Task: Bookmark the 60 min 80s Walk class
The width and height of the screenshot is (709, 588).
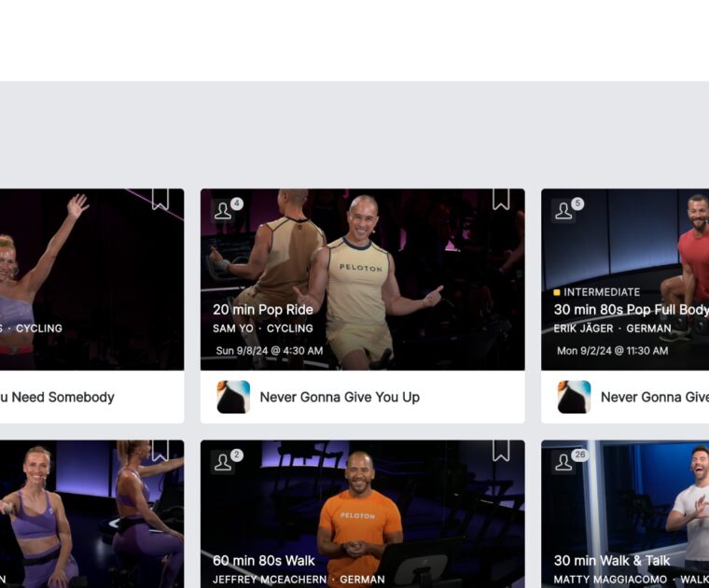Action: click(501, 451)
